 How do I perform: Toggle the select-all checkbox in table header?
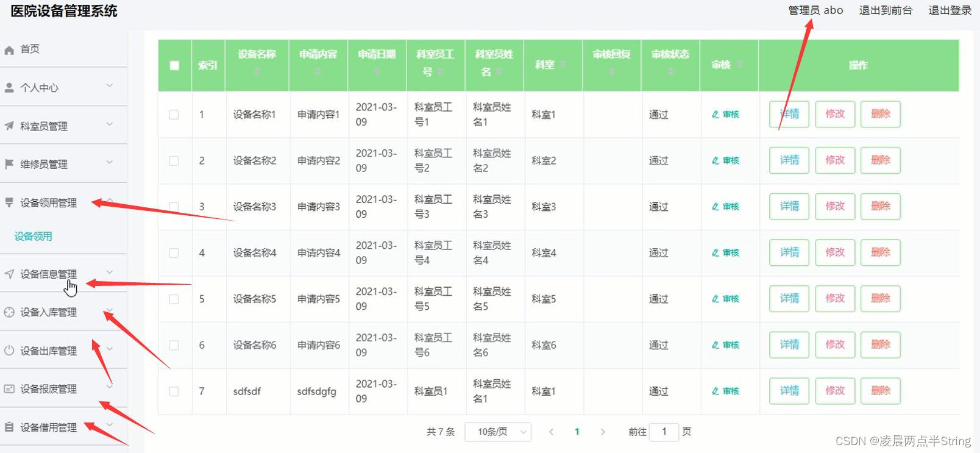click(x=174, y=65)
